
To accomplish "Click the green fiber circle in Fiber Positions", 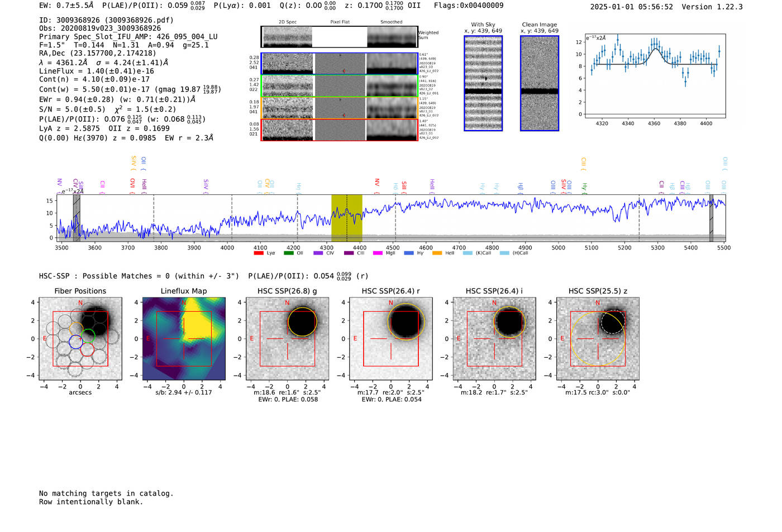I will point(88,336).
